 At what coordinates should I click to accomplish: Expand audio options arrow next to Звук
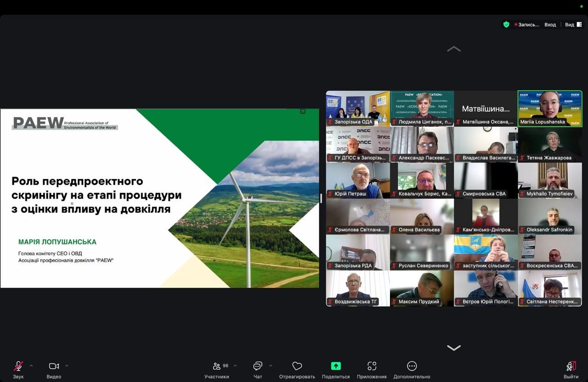click(31, 366)
